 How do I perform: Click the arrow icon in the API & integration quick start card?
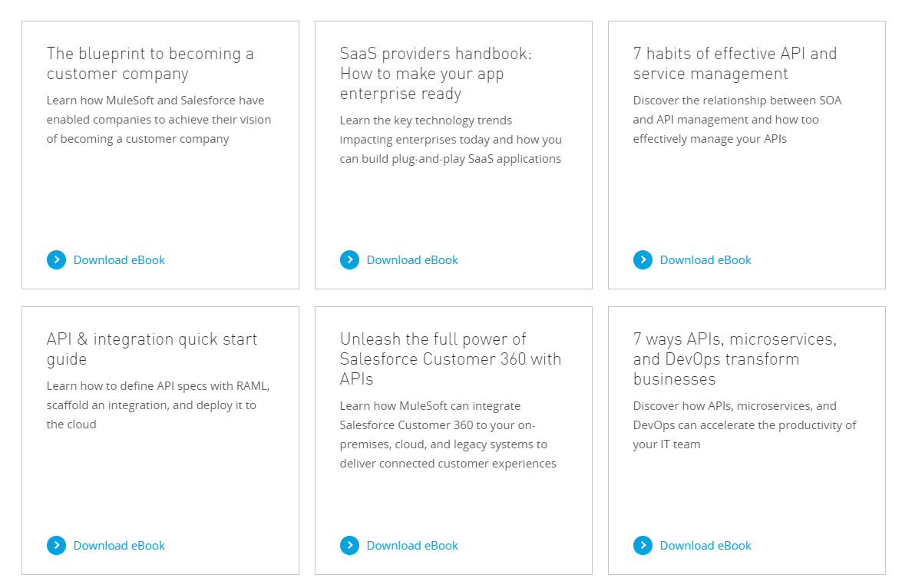[x=56, y=546]
